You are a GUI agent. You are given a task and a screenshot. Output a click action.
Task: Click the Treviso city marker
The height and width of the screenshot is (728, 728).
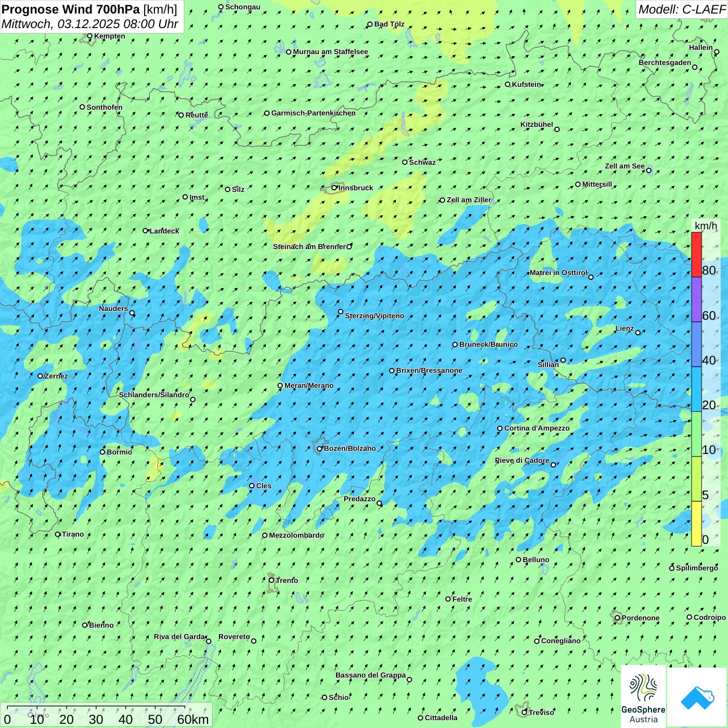(524, 712)
